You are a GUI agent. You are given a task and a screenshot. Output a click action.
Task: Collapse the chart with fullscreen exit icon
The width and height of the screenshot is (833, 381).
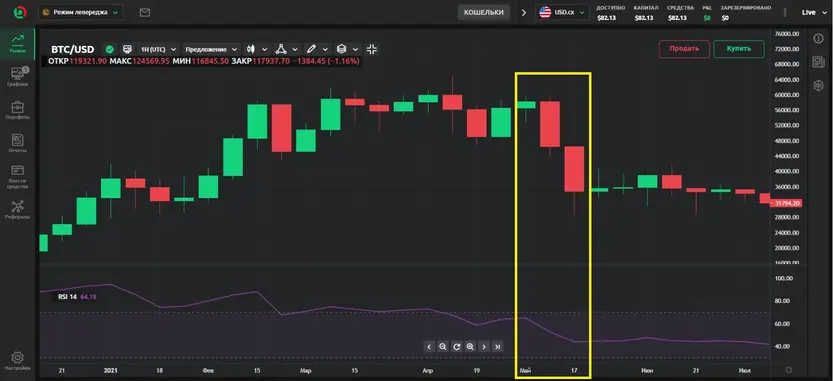pyautogui.click(x=372, y=49)
